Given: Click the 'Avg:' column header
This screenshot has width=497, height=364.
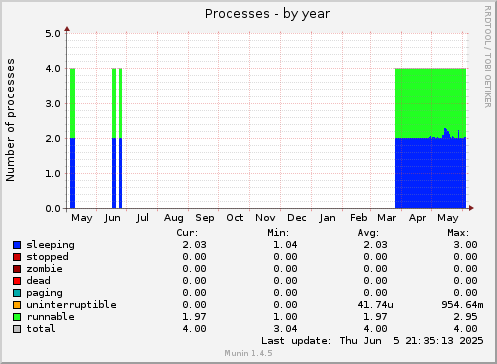Looking at the screenshot, I should coord(368,233).
